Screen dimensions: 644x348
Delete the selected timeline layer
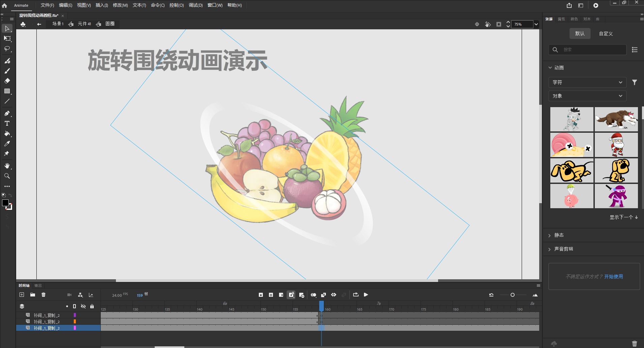tap(43, 295)
